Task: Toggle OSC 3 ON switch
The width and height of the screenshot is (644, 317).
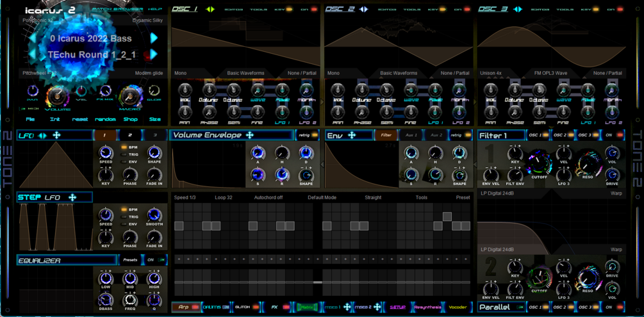Action: (x=620, y=9)
